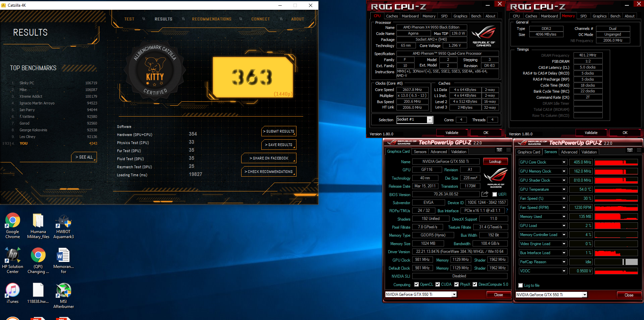Click the BIOS Version field 70.26.3A.00.52
The image size is (644, 320).
[446, 194]
